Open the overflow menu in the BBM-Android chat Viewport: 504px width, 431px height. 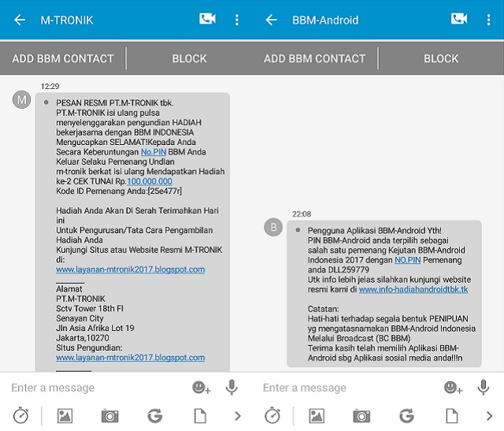(x=488, y=20)
